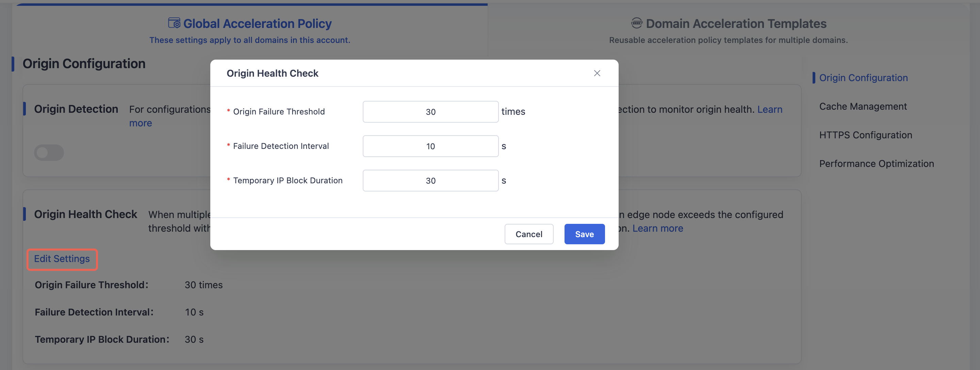Screen dimensions: 980x370
Task: Click the Global Acceleration Policy icon
Action: tap(174, 23)
